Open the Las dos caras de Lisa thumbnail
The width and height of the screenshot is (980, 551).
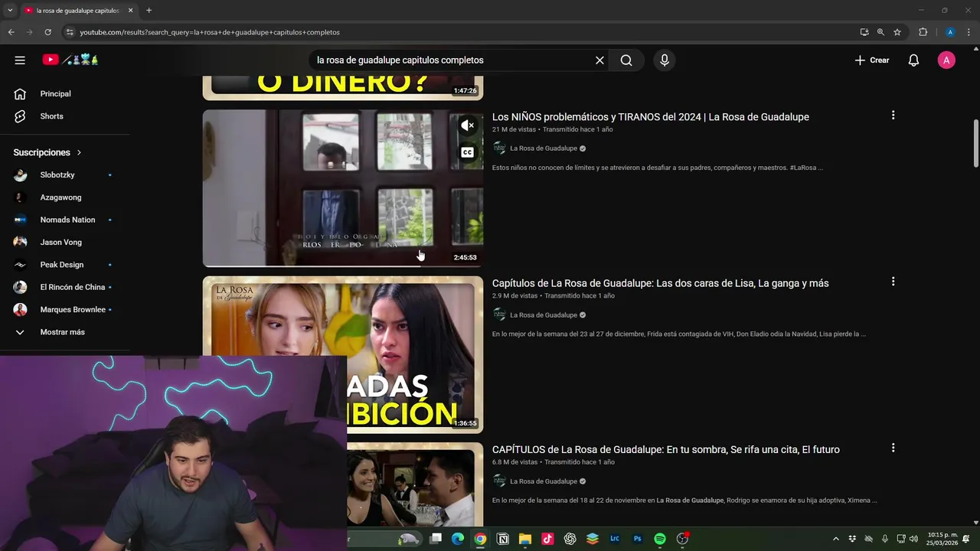[x=343, y=354]
